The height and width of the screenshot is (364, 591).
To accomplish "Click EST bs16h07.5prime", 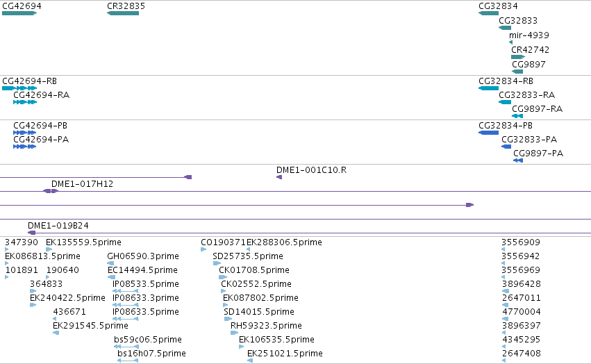I will (128, 361).
